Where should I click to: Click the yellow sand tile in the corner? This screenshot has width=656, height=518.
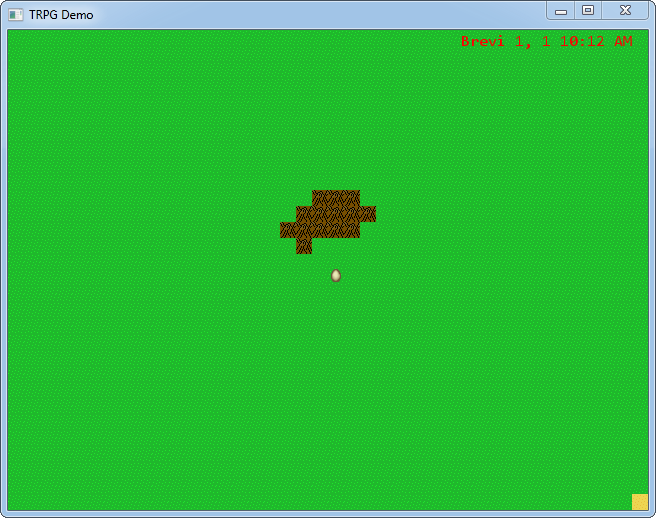[640, 502]
